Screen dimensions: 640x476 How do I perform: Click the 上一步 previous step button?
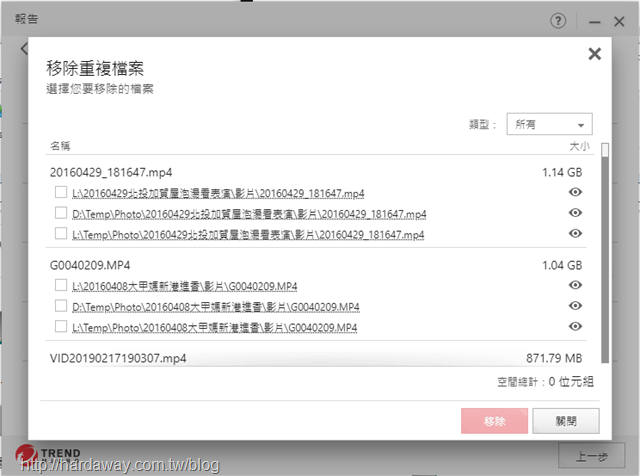591,456
